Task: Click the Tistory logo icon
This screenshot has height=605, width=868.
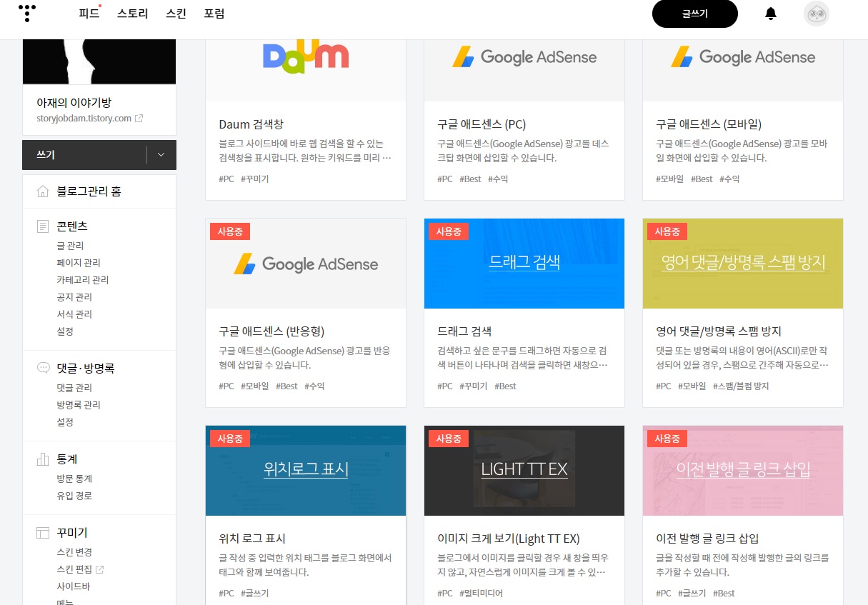Action: click(26, 12)
